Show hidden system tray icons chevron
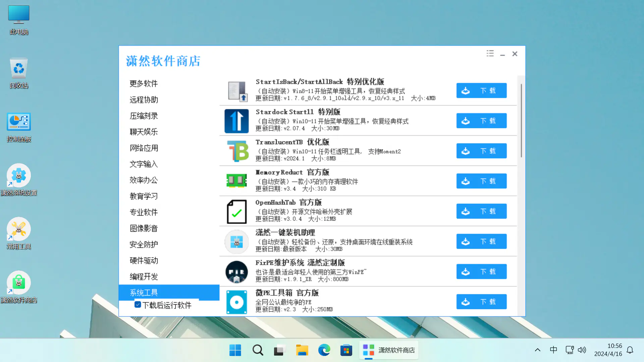The height and width of the screenshot is (362, 644). [x=537, y=350]
